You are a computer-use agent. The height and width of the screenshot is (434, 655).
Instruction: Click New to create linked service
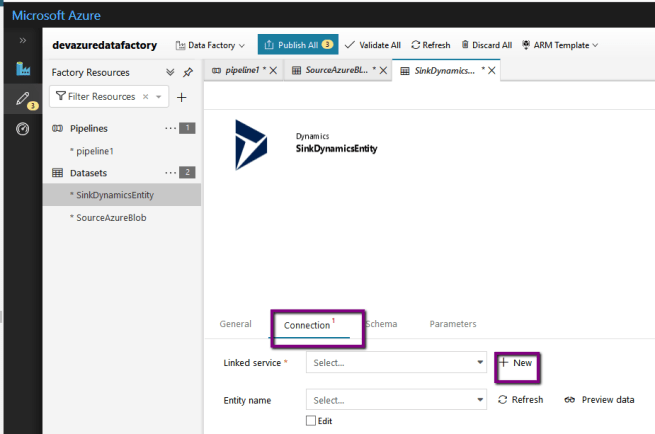515,363
